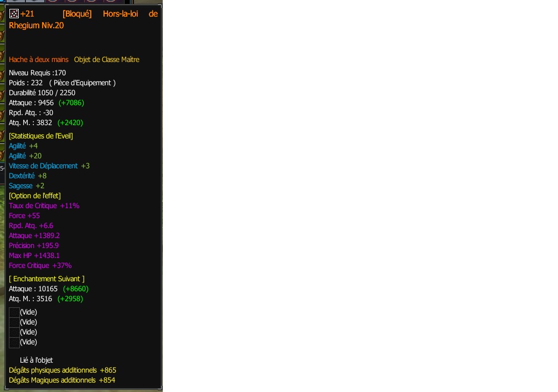Click 'Rpd. Atq. : -30' line
The image size is (558, 392).
point(31,113)
